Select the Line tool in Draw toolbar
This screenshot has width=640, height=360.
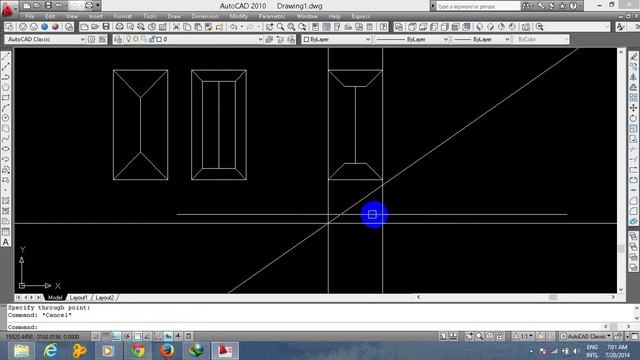click(6, 56)
